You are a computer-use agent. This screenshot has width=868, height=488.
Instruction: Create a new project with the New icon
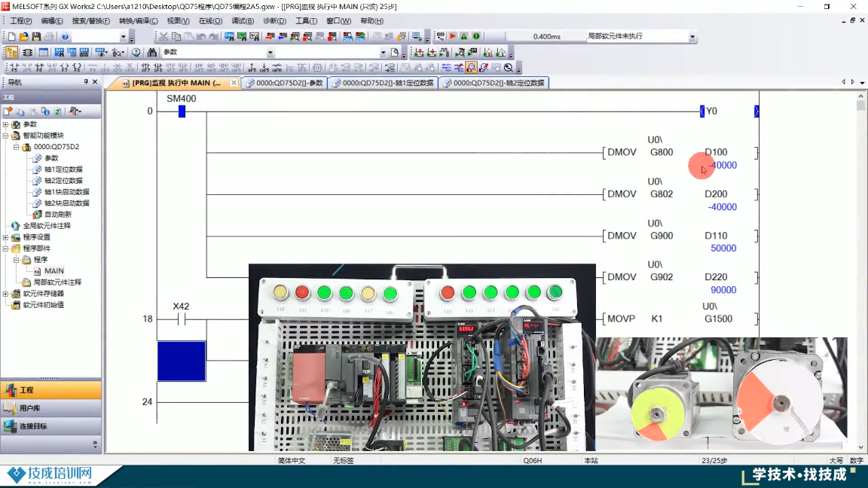click(x=11, y=36)
